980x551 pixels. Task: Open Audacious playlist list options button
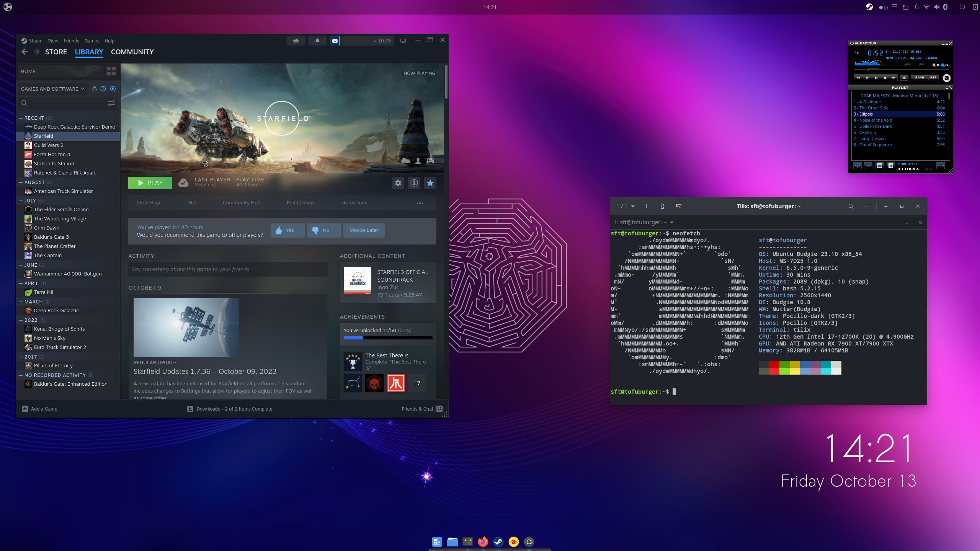(x=940, y=166)
